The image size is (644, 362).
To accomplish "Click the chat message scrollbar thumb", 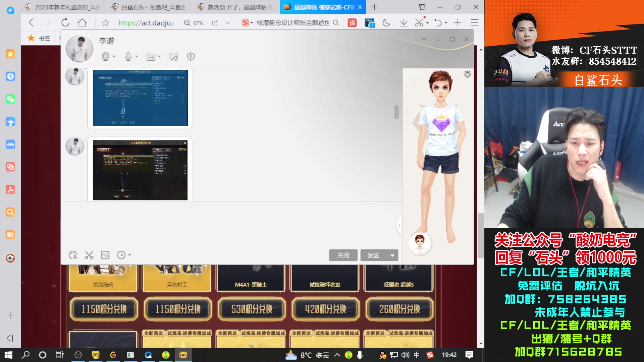I will [x=396, y=112].
